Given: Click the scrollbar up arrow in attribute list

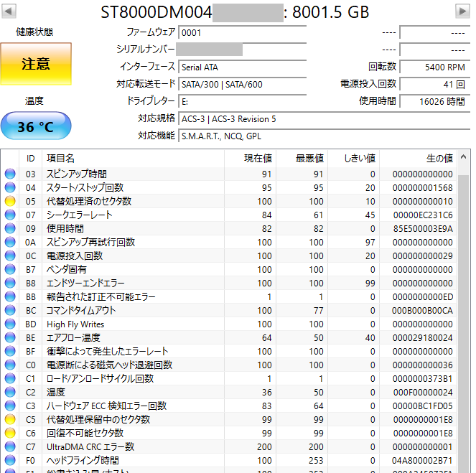Looking at the screenshot, I should (464, 158).
